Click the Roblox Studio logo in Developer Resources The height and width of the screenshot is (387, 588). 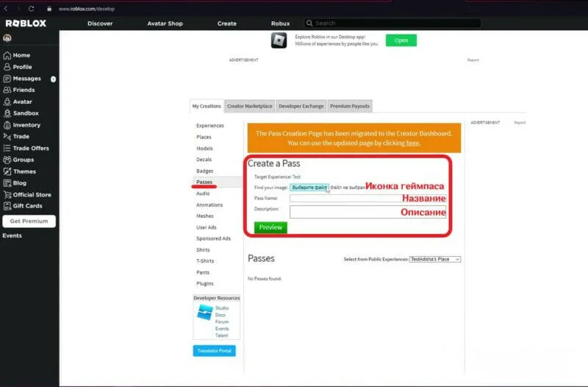205,312
